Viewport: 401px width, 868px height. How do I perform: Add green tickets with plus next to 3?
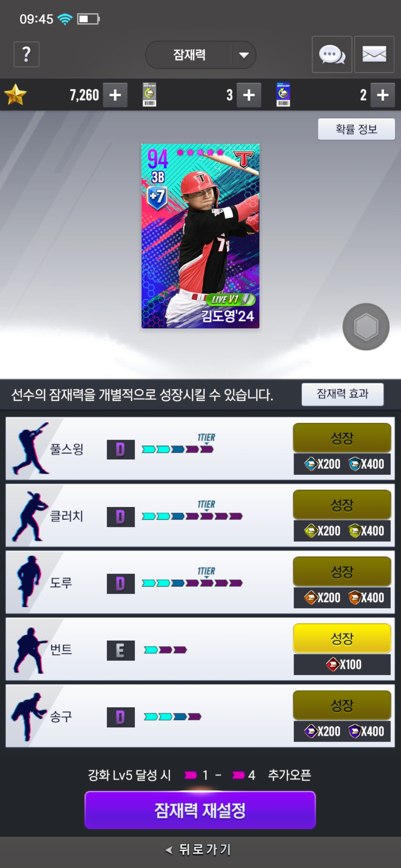pos(249,95)
